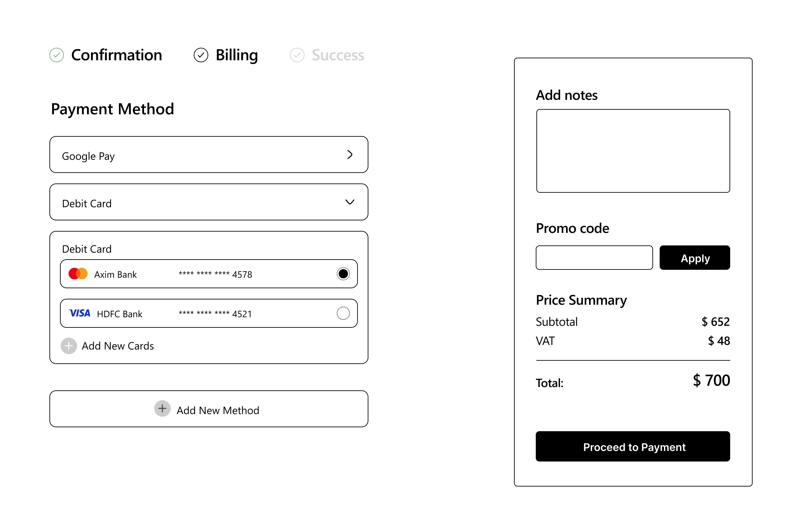Viewport: 802px width, 532px height.
Task: Open Google Pay using the right chevron
Action: click(x=350, y=154)
